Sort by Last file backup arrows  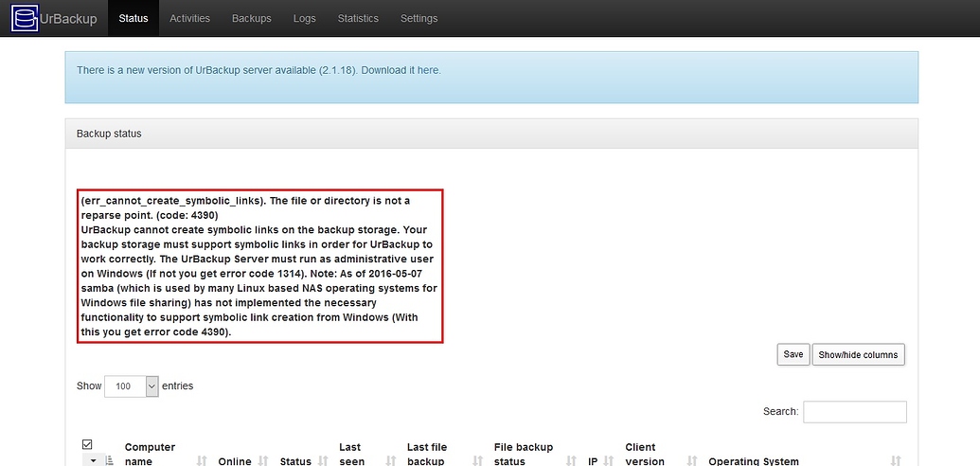point(478,461)
